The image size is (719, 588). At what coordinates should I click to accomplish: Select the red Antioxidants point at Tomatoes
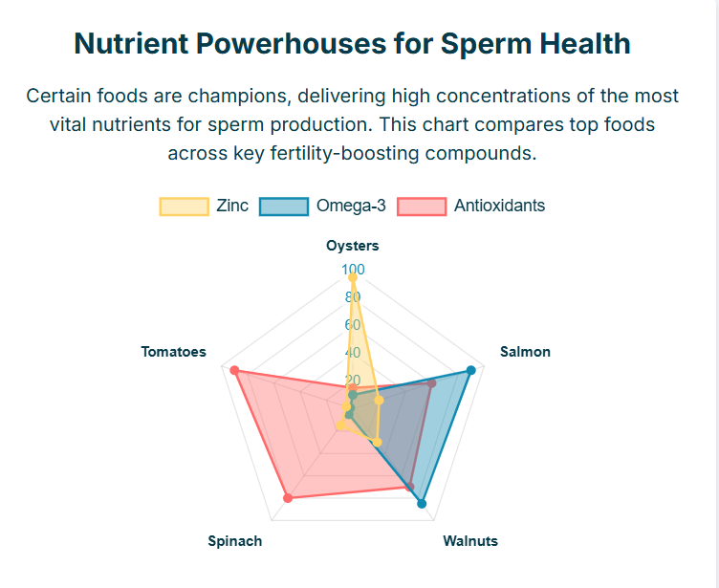[234, 370]
